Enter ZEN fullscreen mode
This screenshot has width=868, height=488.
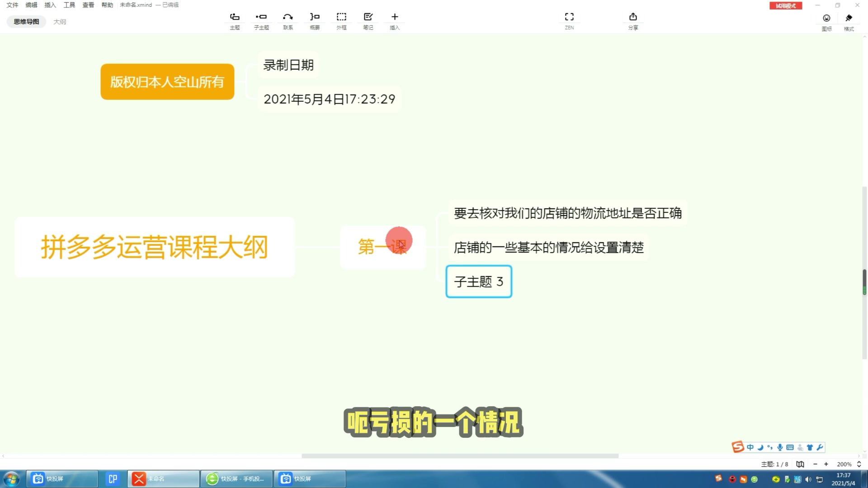tap(569, 21)
